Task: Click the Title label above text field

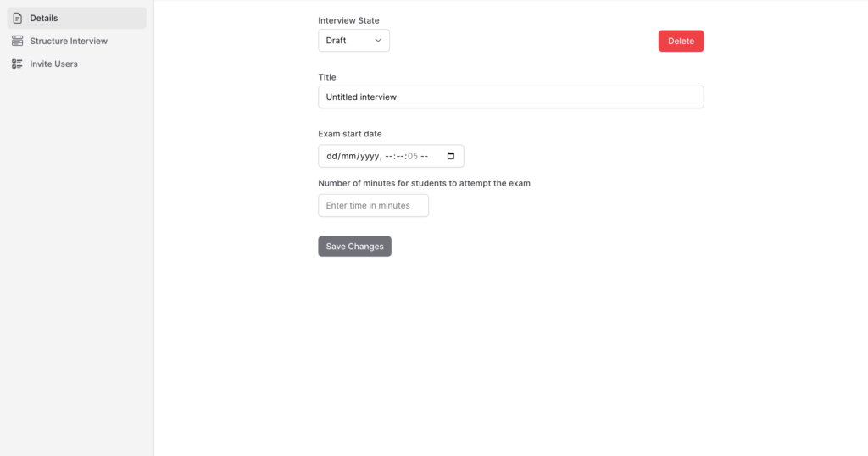Action: (327, 77)
